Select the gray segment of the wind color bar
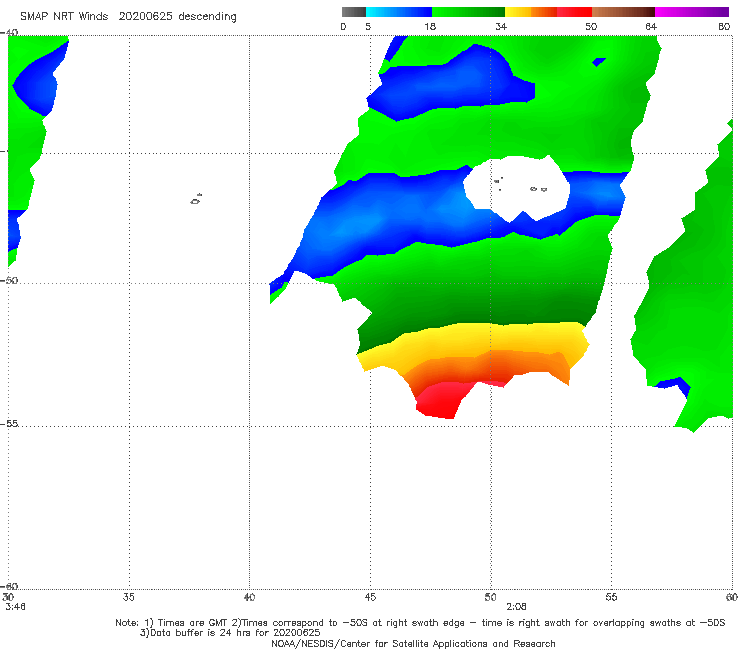This screenshot has width=740, height=650. click(x=354, y=12)
